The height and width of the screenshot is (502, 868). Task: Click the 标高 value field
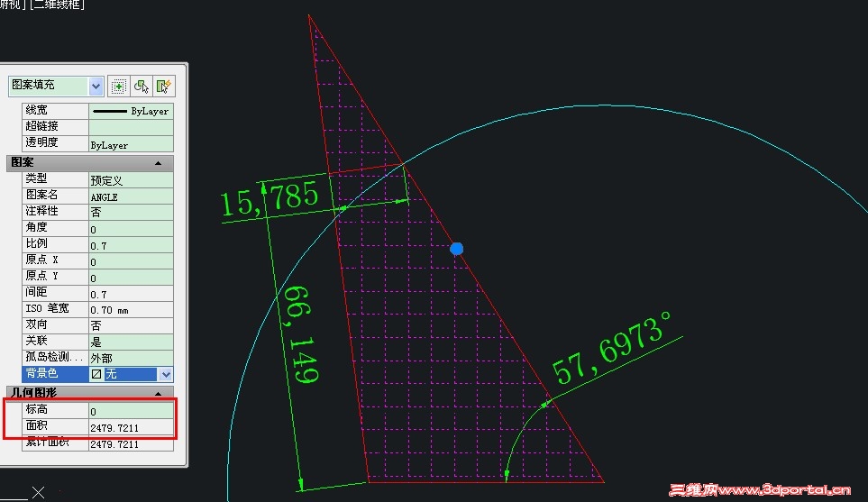click(x=132, y=410)
